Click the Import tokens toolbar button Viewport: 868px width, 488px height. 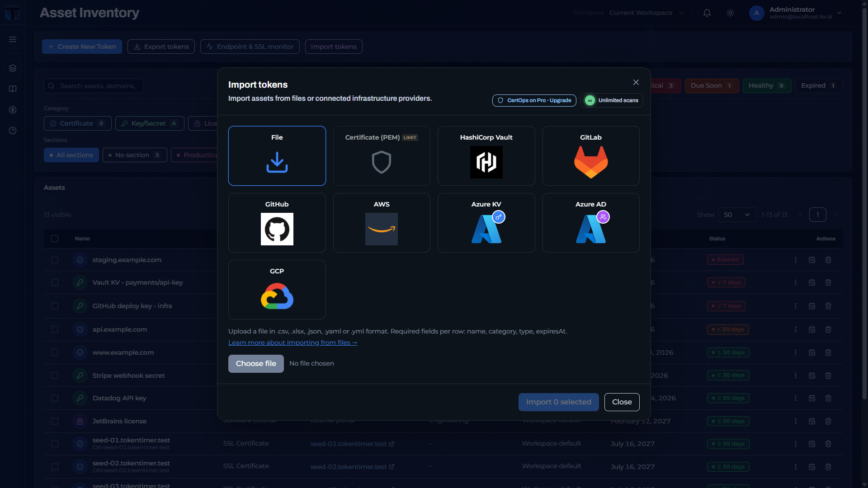point(334,47)
